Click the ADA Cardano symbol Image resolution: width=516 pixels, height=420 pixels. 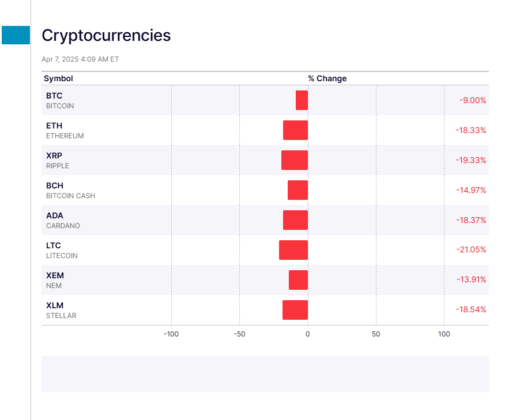55,215
